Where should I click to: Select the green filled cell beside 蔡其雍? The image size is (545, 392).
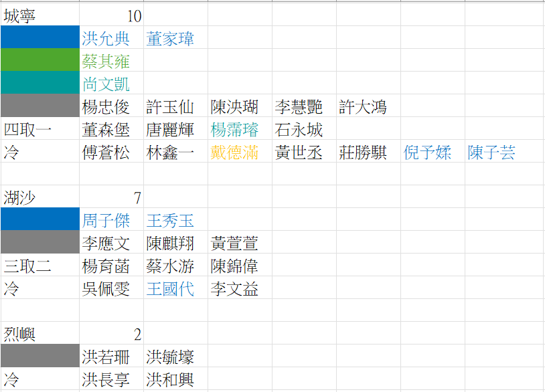click(40, 60)
